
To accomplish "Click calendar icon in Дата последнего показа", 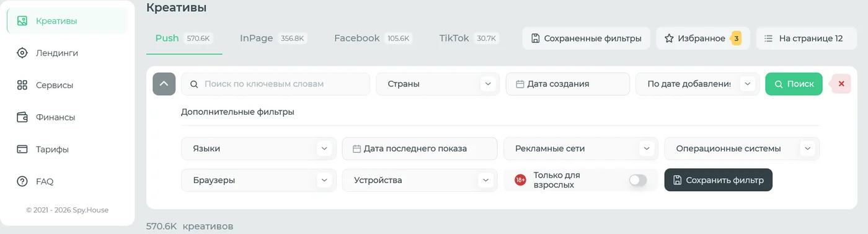I will click(356, 149).
